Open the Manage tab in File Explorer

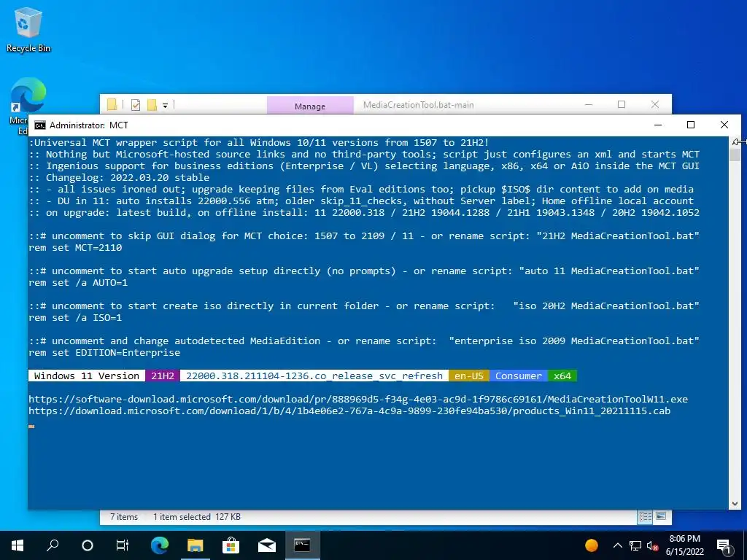click(309, 106)
